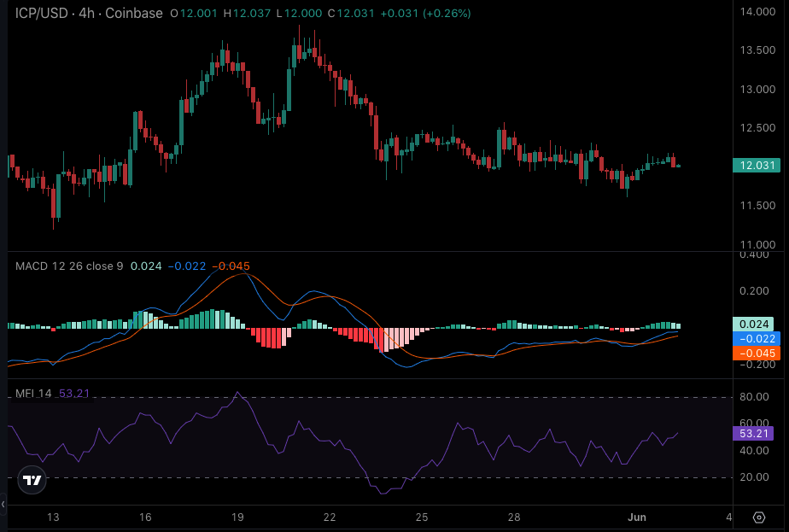Screen dimensions: 789x532
Task: Click date 25 on the time axis
Action: [422, 517]
